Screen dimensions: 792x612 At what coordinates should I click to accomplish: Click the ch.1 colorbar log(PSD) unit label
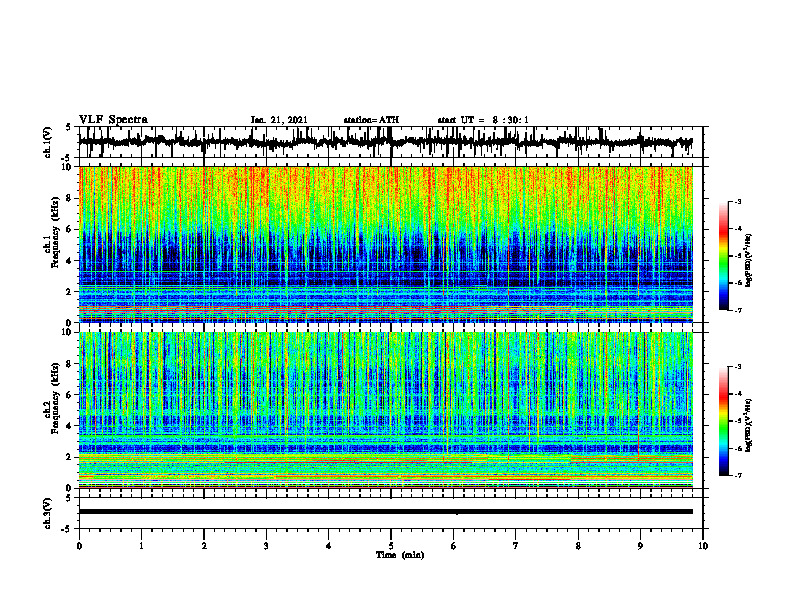point(749,261)
